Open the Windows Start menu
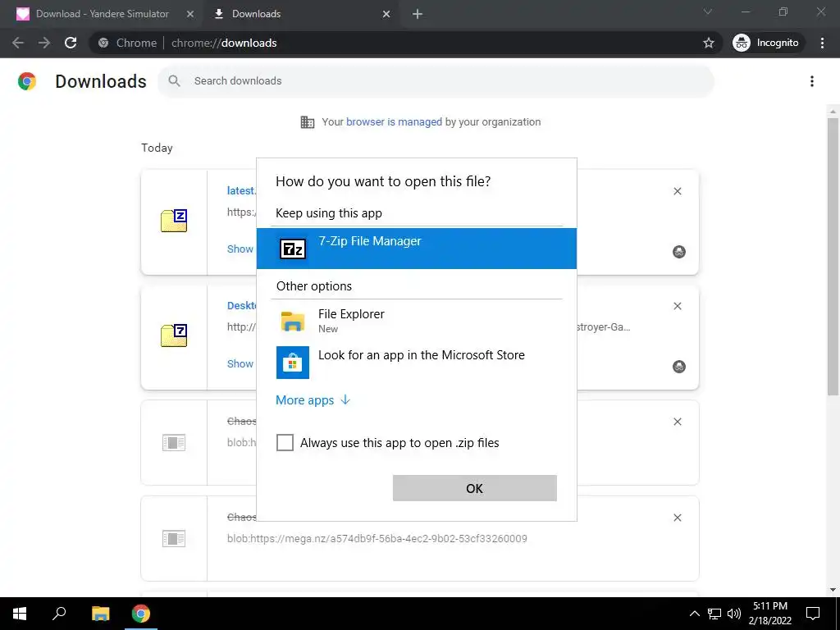The image size is (840, 630). [20, 614]
